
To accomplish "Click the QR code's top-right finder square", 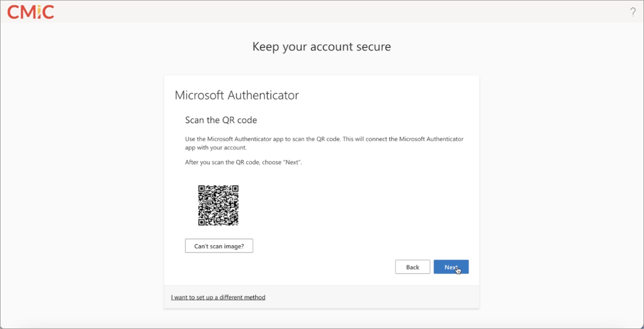I will point(235,189).
